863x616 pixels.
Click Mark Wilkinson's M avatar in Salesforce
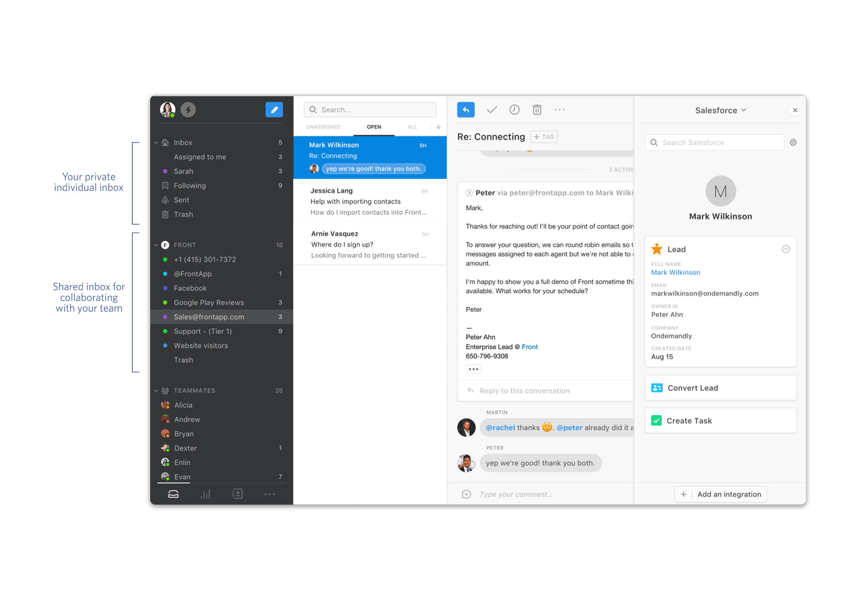(720, 191)
